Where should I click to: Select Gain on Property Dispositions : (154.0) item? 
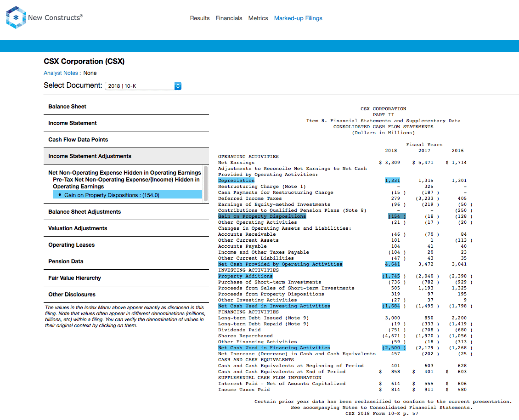pyautogui.click(x=127, y=195)
